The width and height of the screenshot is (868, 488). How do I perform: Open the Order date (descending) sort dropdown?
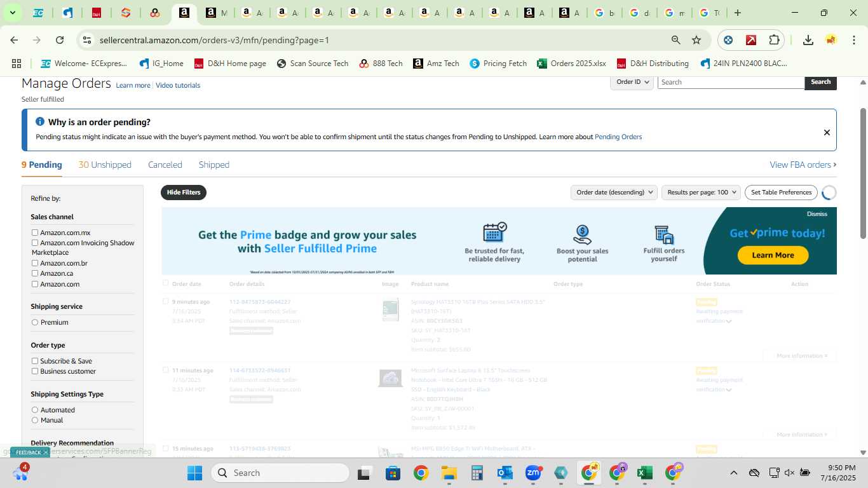(x=614, y=192)
